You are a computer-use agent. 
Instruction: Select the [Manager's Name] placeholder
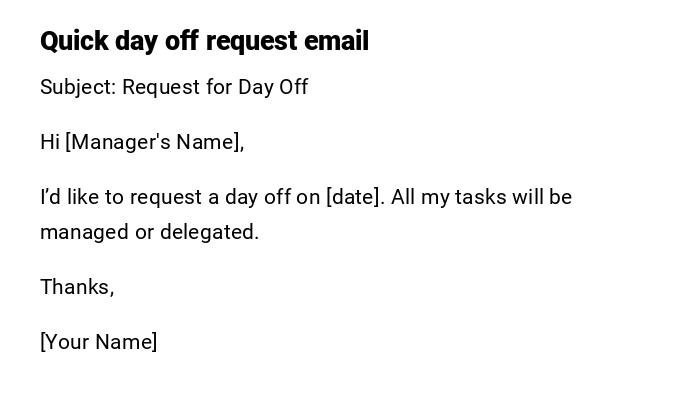[154, 142]
